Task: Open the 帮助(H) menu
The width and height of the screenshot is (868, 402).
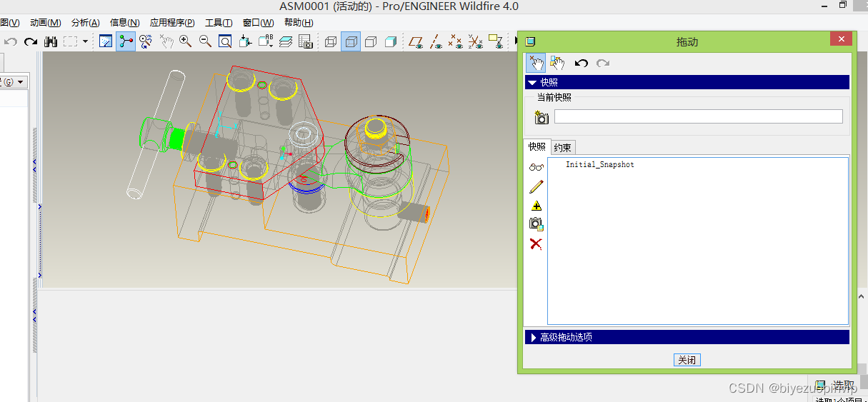Action: click(x=299, y=23)
